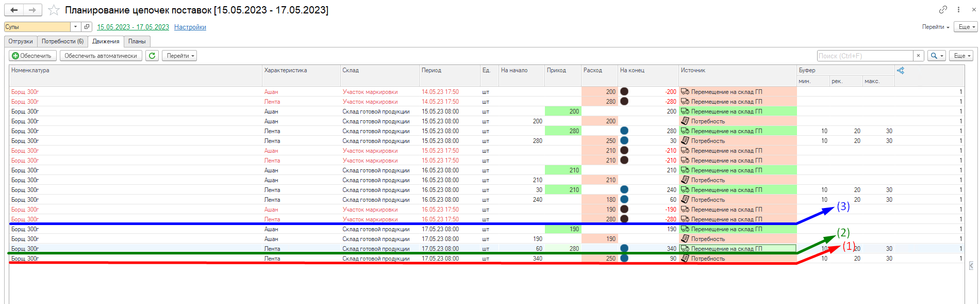Click the green refresh icon button
Viewport: 980px width, 304px height.
152,56
